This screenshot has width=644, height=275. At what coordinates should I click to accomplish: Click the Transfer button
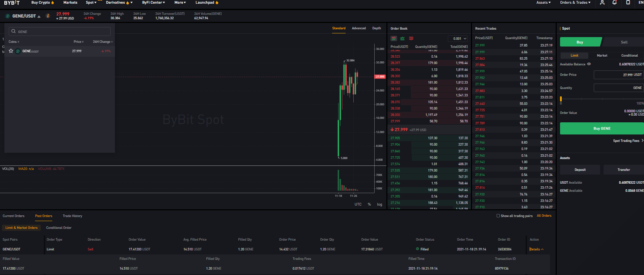(x=624, y=170)
